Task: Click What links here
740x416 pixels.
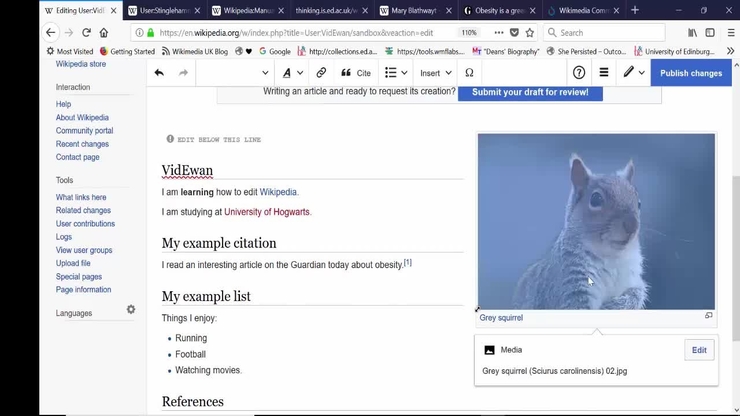Action: 81,197
